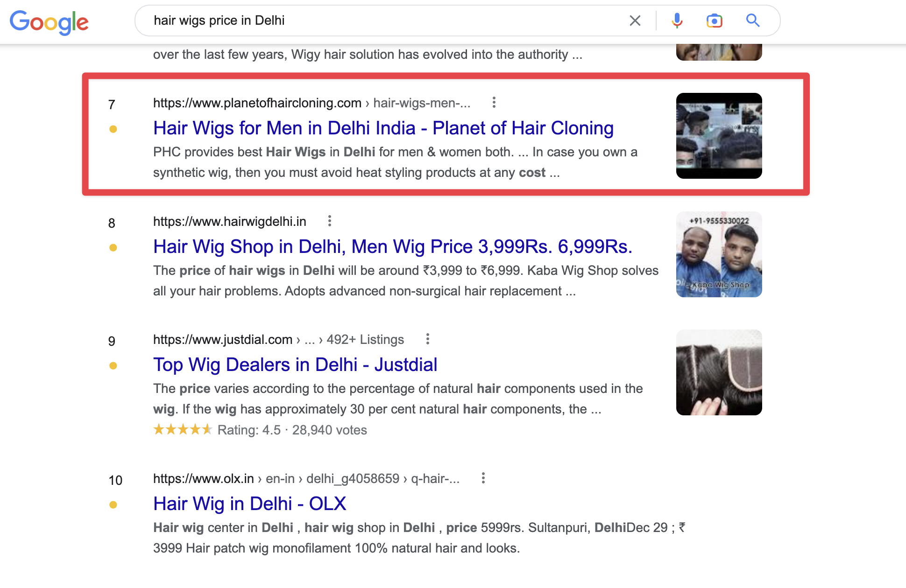Click inside the search input field

374,21
